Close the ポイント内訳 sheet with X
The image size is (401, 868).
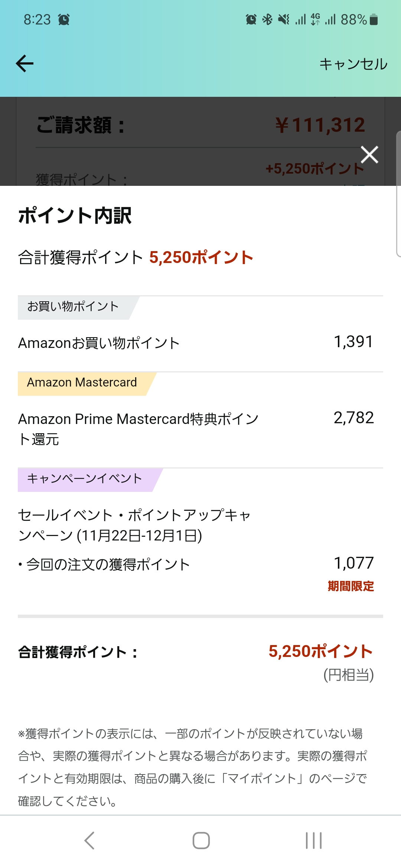click(x=369, y=155)
